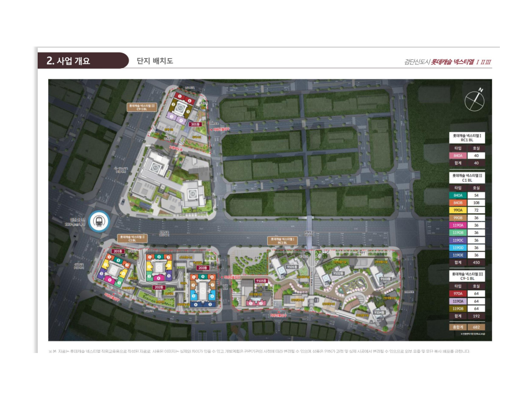Click the subway station train icon
532x399 pixels.
click(99, 222)
